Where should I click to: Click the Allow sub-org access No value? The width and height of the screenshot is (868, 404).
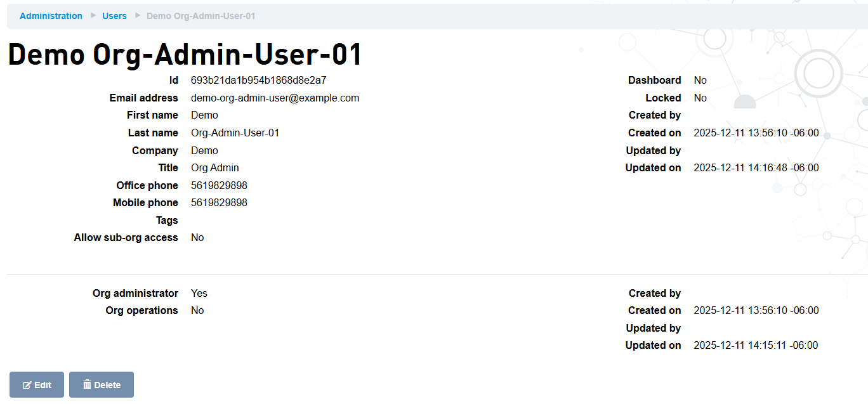(x=197, y=238)
